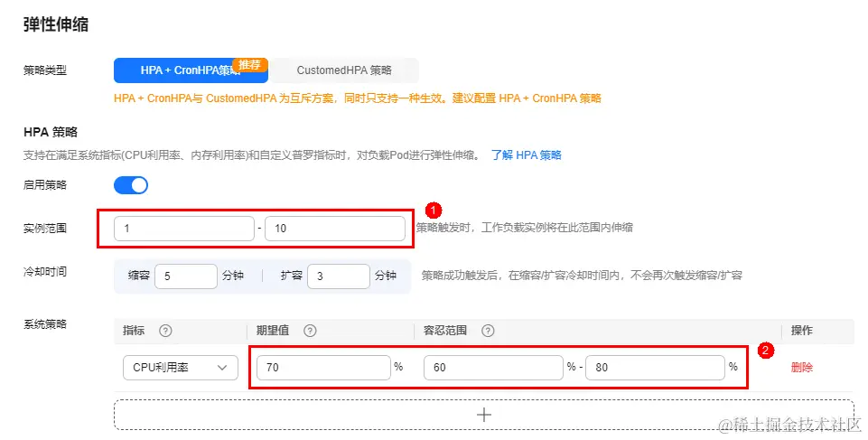This screenshot has width=868, height=440.
Task: Click the 推荐 badge on HPA tab
Action: (249, 65)
